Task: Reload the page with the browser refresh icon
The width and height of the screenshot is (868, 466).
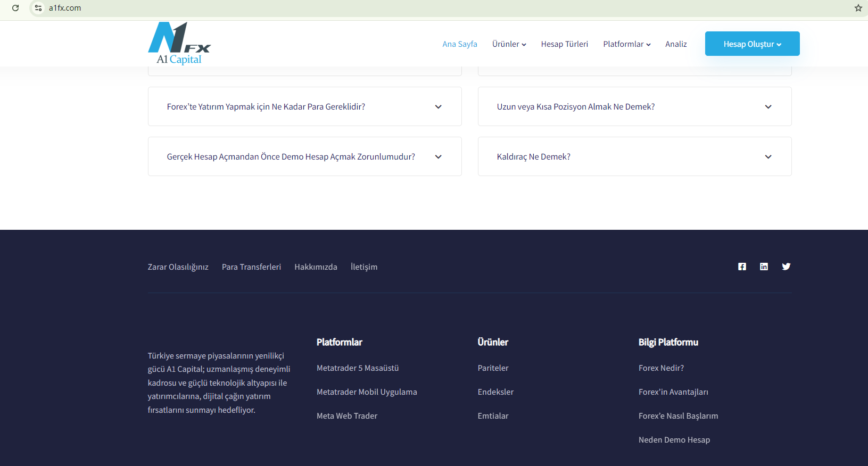Action: point(15,8)
